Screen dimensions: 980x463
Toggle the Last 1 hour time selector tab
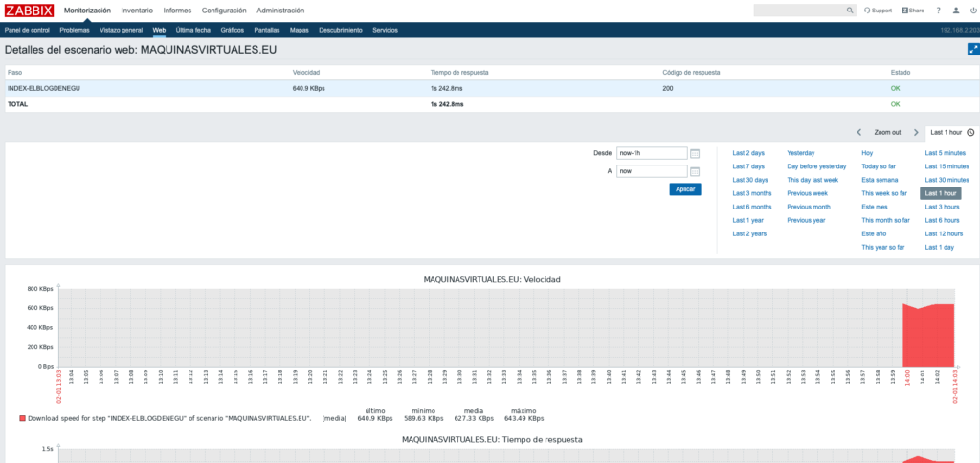tap(950, 132)
